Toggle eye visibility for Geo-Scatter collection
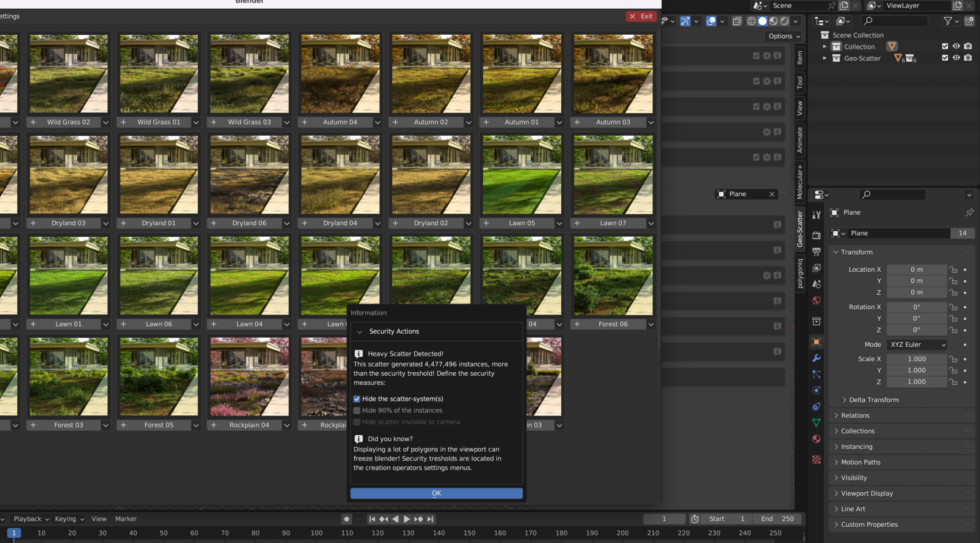 tap(956, 58)
